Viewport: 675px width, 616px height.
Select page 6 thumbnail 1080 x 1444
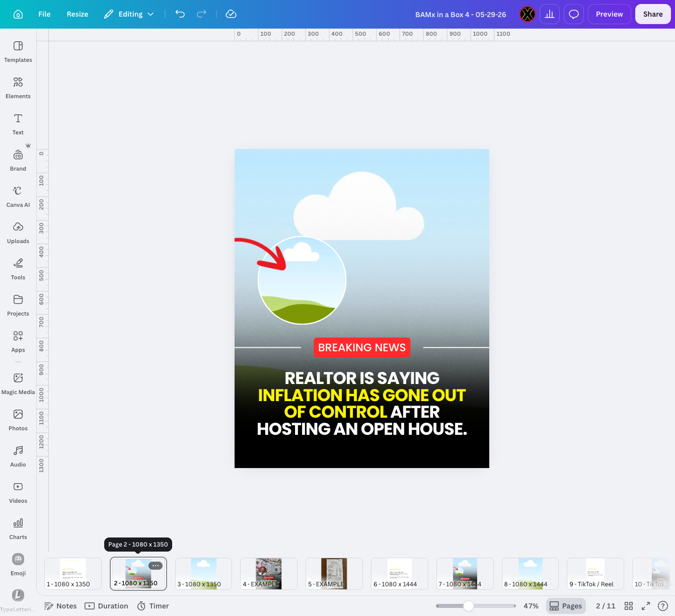click(x=400, y=574)
